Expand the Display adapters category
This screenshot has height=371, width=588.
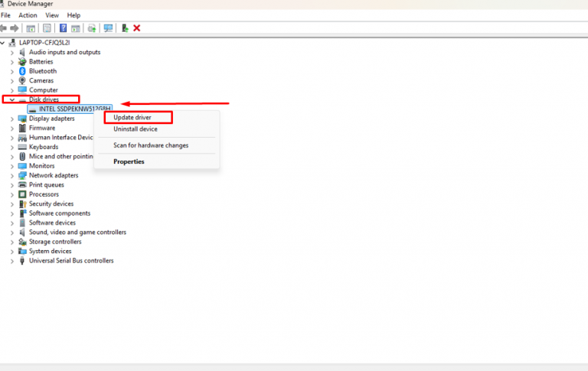pos(12,119)
